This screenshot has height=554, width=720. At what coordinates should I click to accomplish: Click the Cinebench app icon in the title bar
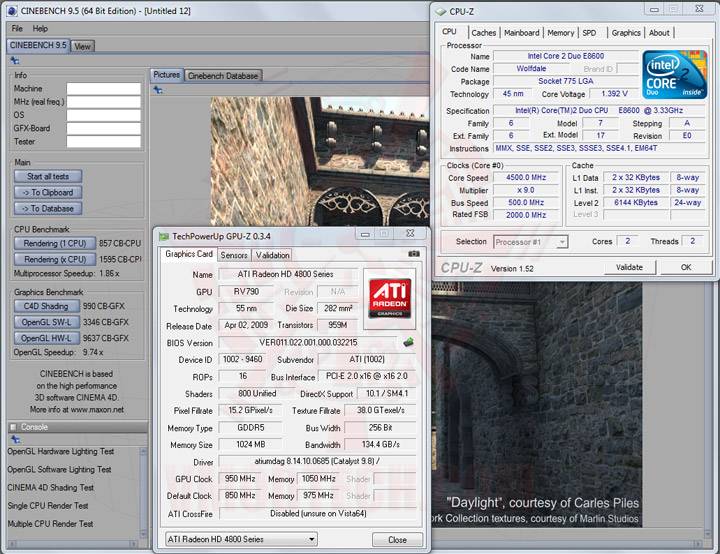pos(12,11)
